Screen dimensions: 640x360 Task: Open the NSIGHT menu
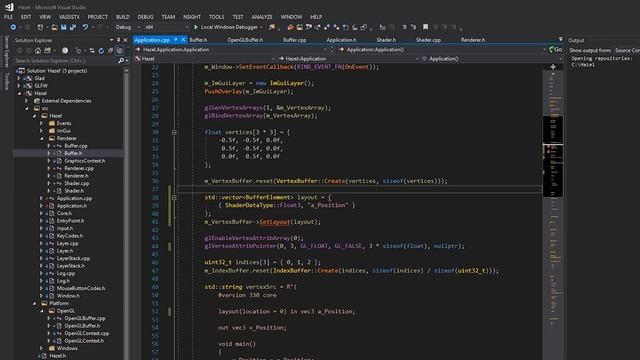tap(192, 17)
